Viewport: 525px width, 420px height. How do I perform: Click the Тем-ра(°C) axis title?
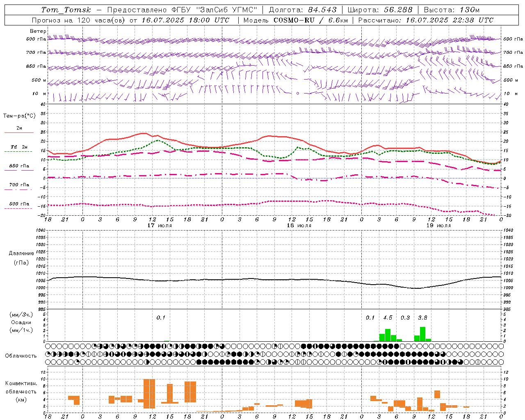coord(19,116)
